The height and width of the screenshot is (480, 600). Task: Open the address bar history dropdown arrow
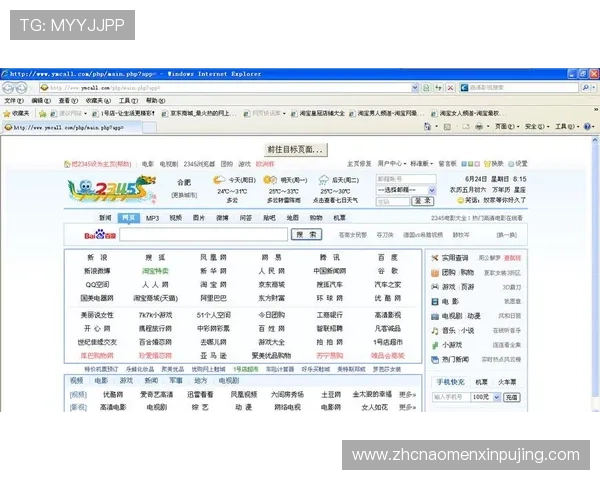tap(415, 88)
